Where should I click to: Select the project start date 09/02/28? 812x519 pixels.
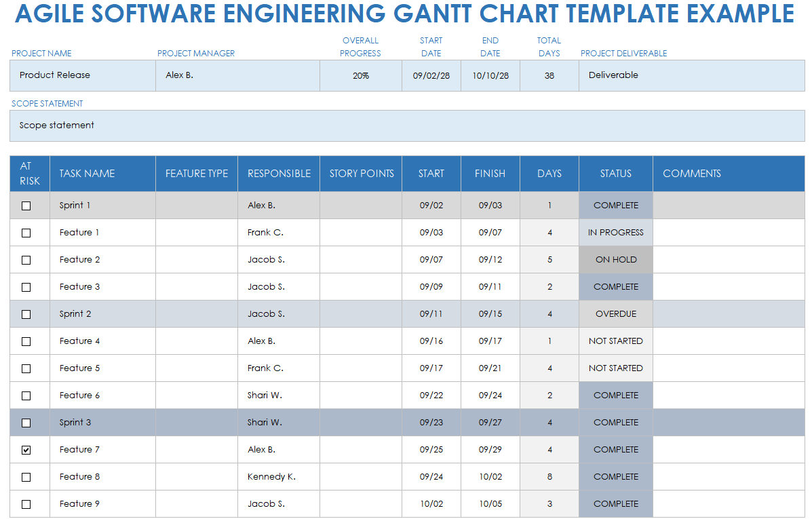click(x=431, y=76)
